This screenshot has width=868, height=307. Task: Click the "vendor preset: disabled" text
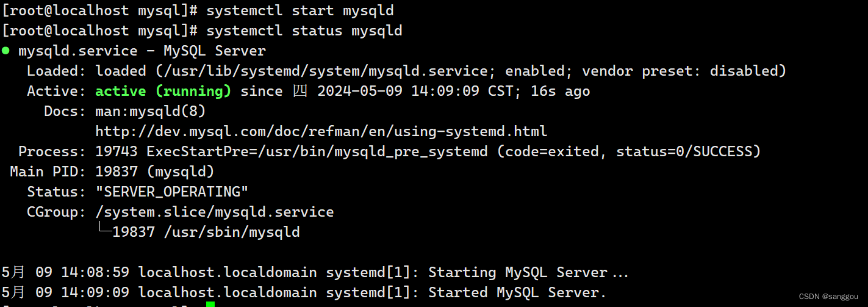[x=680, y=71]
